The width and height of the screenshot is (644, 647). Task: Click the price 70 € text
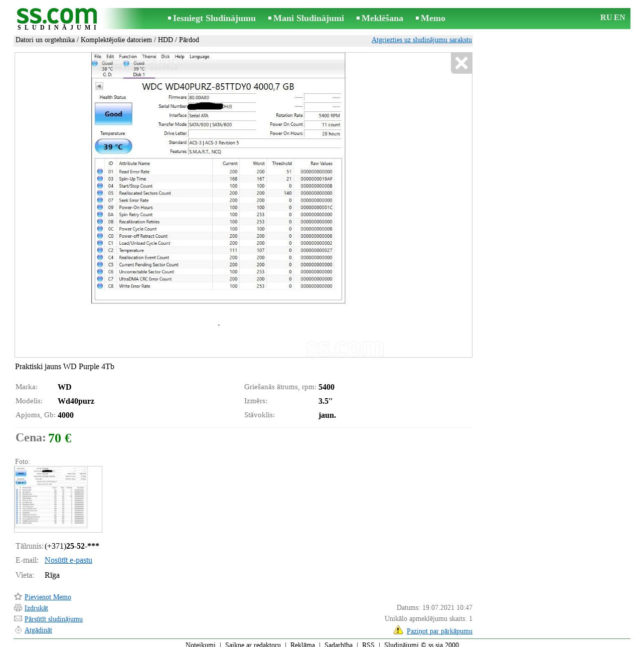click(x=60, y=438)
